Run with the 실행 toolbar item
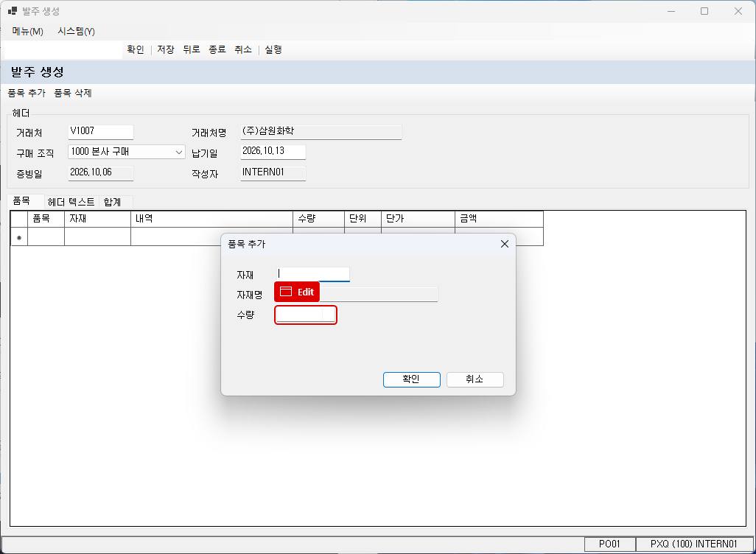Image resolution: width=756 pixels, height=554 pixels. pos(273,49)
